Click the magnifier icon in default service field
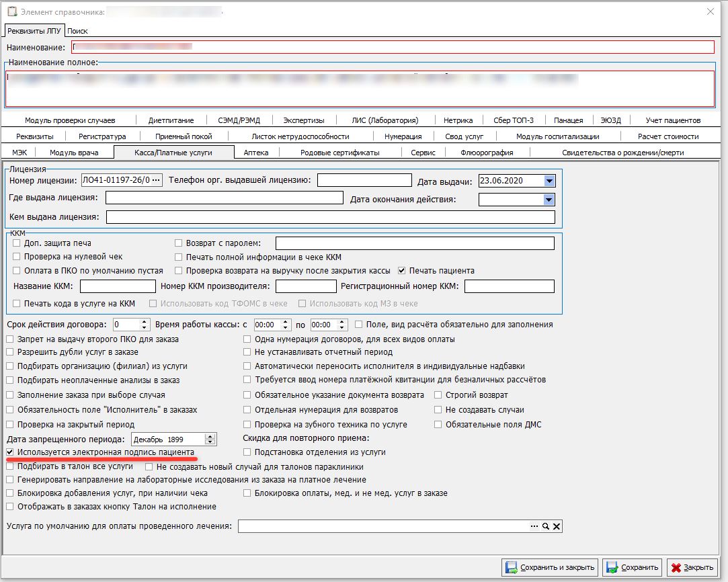This screenshot has width=728, height=582. pyautogui.click(x=546, y=526)
